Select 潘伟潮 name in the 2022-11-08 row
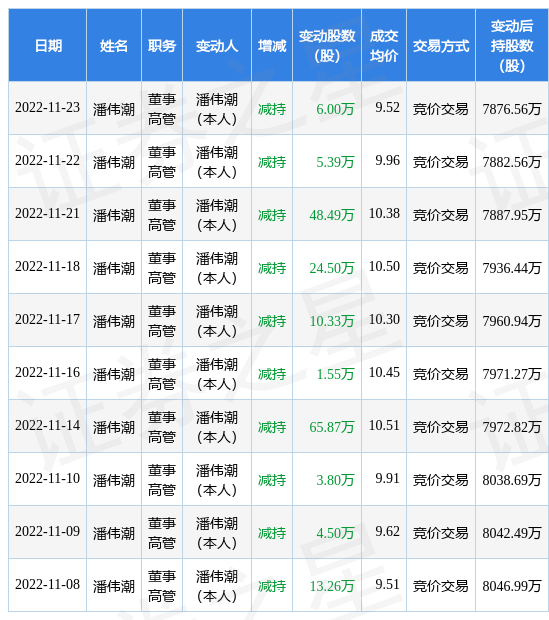Image resolution: width=549 pixels, height=620 pixels. pyautogui.click(x=114, y=586)
